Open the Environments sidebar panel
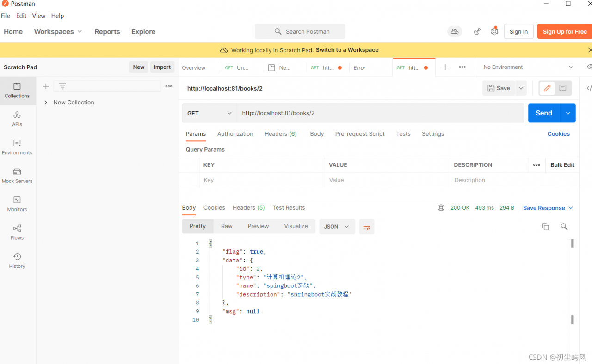 17,147
